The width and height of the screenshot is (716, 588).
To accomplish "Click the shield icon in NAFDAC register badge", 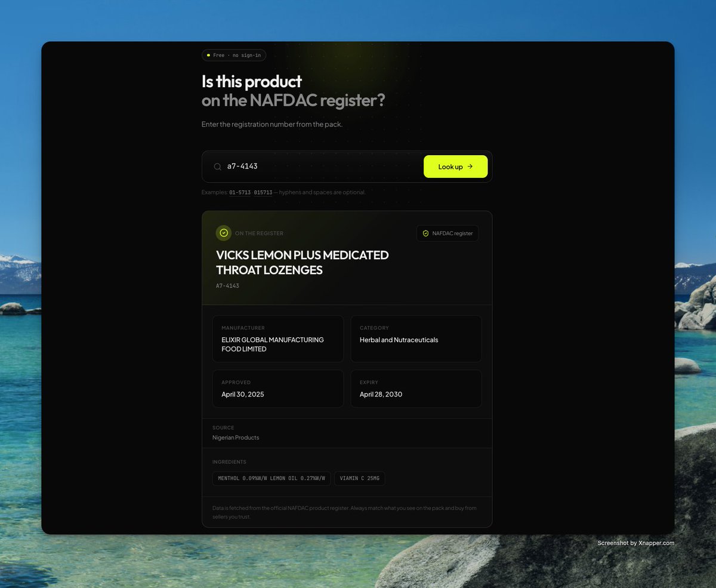I will point(425,233).
